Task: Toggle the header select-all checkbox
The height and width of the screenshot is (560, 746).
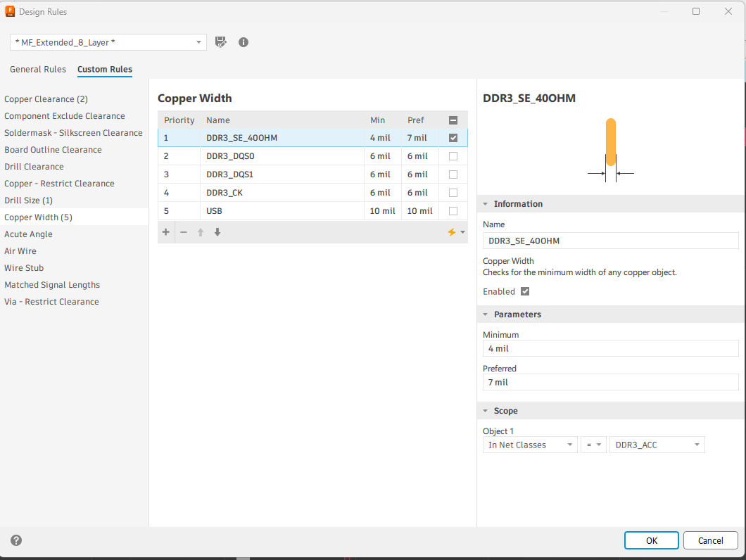Action: pyautogui.click(x=453, y=120)
